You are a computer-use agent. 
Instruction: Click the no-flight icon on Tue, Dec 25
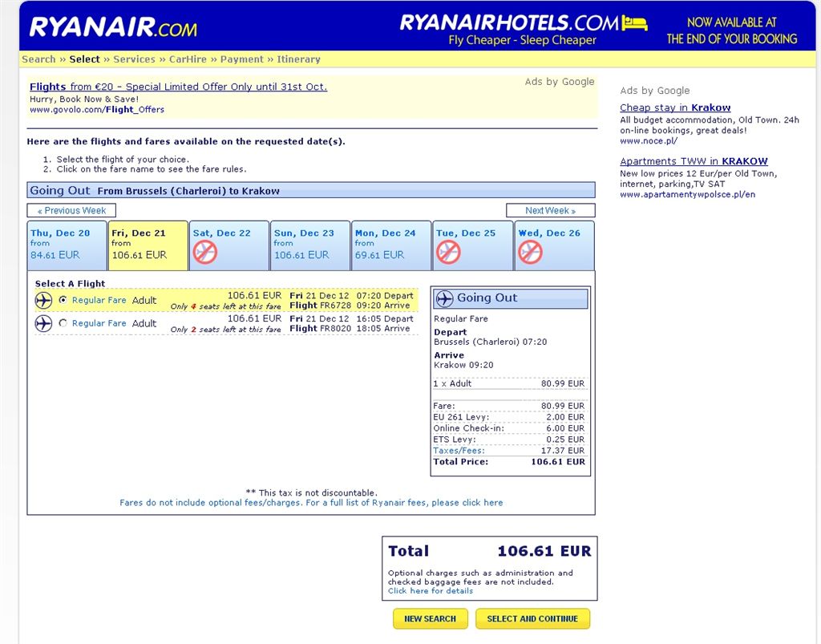pos(448,253)
